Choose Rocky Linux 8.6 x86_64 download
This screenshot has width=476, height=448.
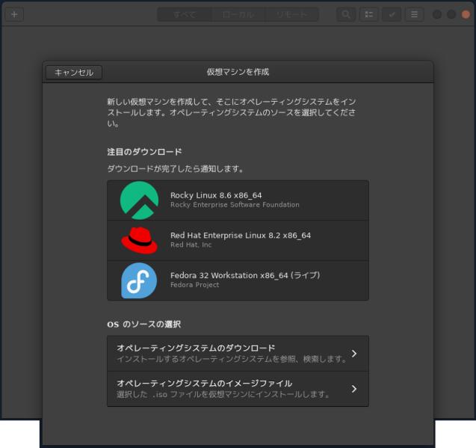click(x=238, y=200)
